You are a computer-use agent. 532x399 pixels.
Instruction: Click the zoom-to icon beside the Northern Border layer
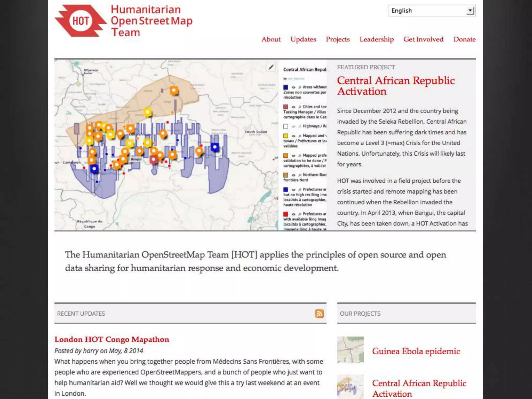coord(300,175)
